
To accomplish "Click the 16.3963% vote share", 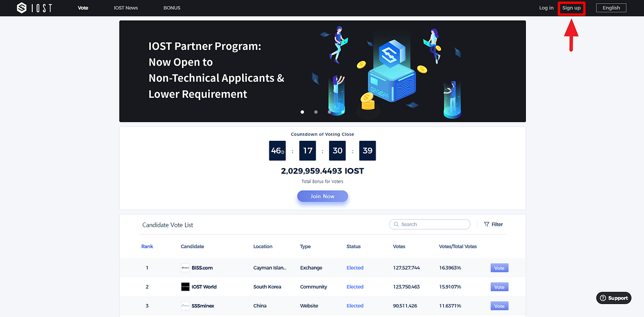I will click(x=451, y=268).
